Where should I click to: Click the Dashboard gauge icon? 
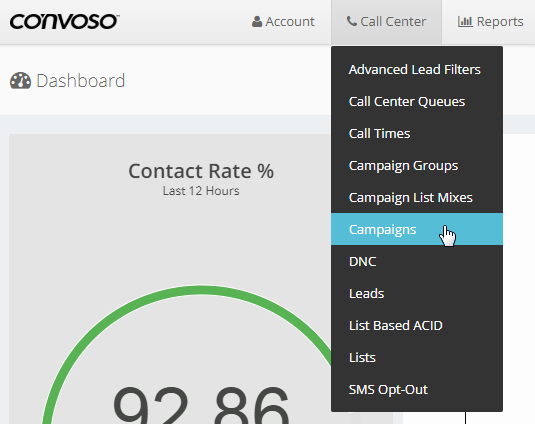click(x=20, y=81)
